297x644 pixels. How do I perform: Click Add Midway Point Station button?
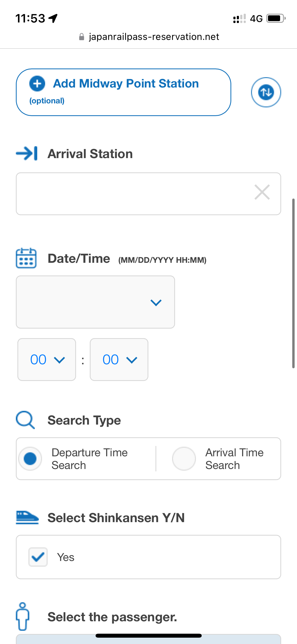(124, 92)
